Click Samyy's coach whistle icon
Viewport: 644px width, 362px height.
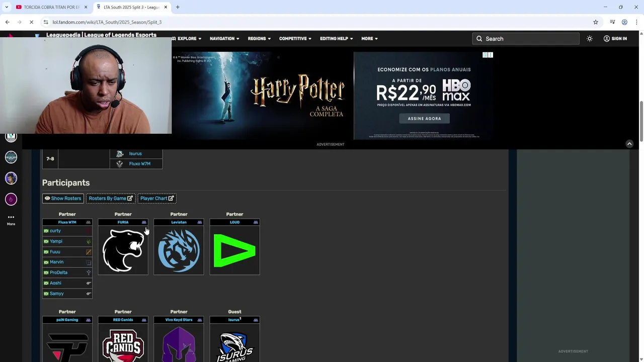(x=89, y=294)
